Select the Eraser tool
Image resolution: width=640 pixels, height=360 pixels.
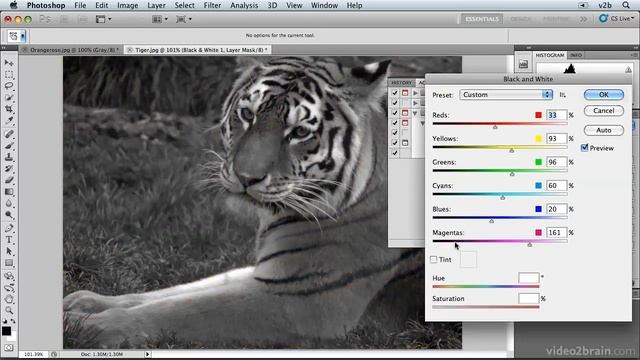point(9,180)
